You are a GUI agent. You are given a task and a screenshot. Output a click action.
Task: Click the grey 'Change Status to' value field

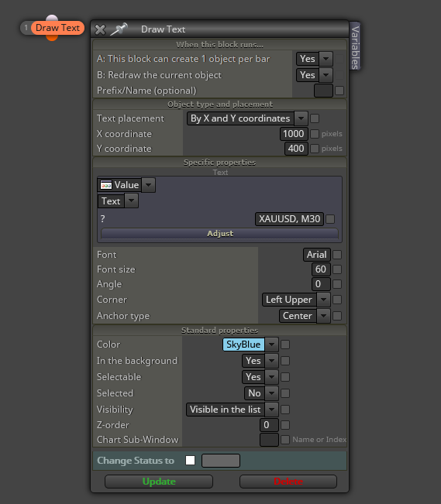coord(221,461)
